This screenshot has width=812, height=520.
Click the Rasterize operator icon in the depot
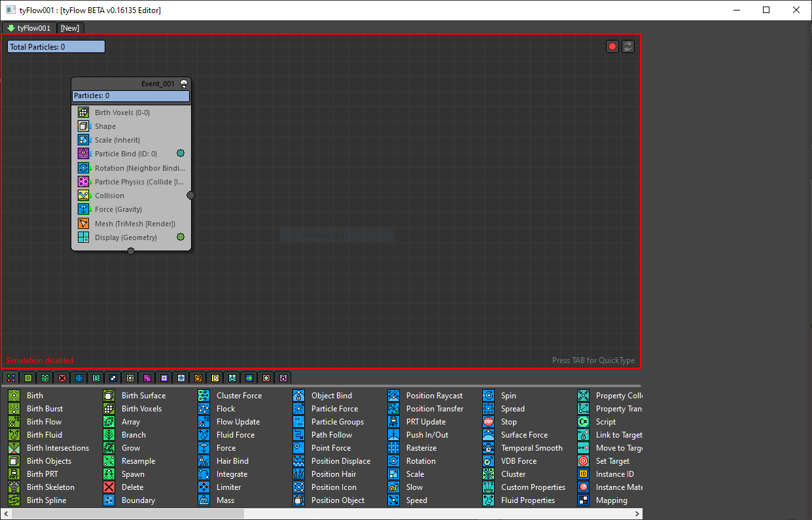394,448
